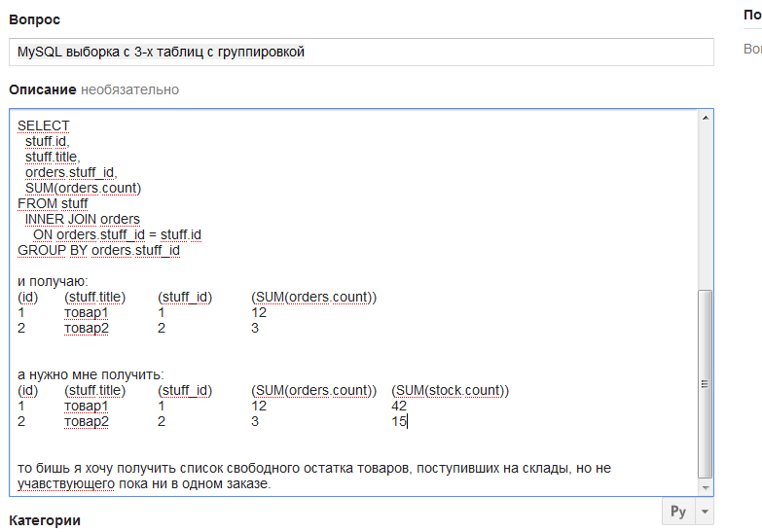The image size is (762, 532).
Task: Click the text 'и получаю:'
Action: [x=52, y=281]
